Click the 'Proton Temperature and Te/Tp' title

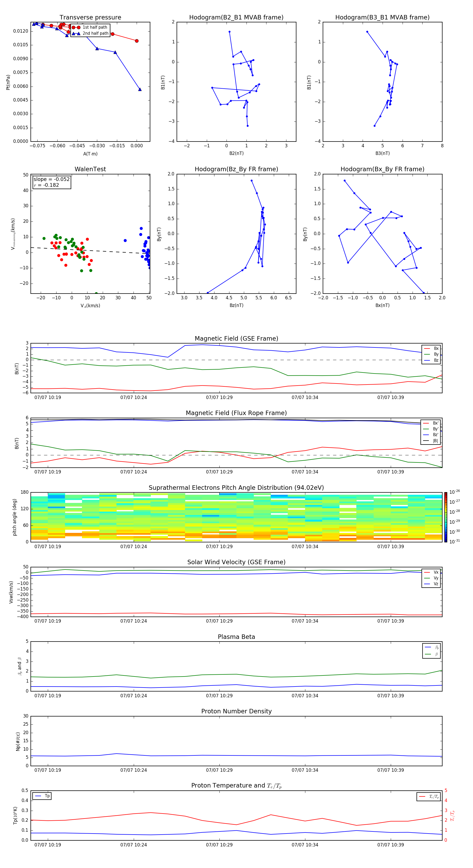tap(236, 785)
